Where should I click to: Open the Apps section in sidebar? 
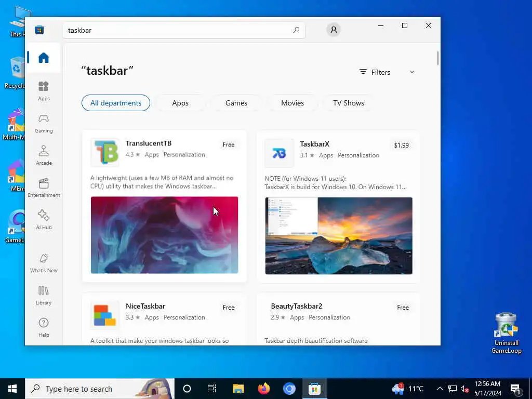tap(44, 91)
